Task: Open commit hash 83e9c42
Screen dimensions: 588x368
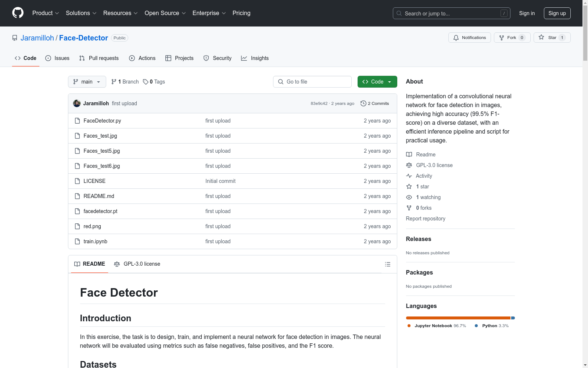Action: tap(319, 103)
